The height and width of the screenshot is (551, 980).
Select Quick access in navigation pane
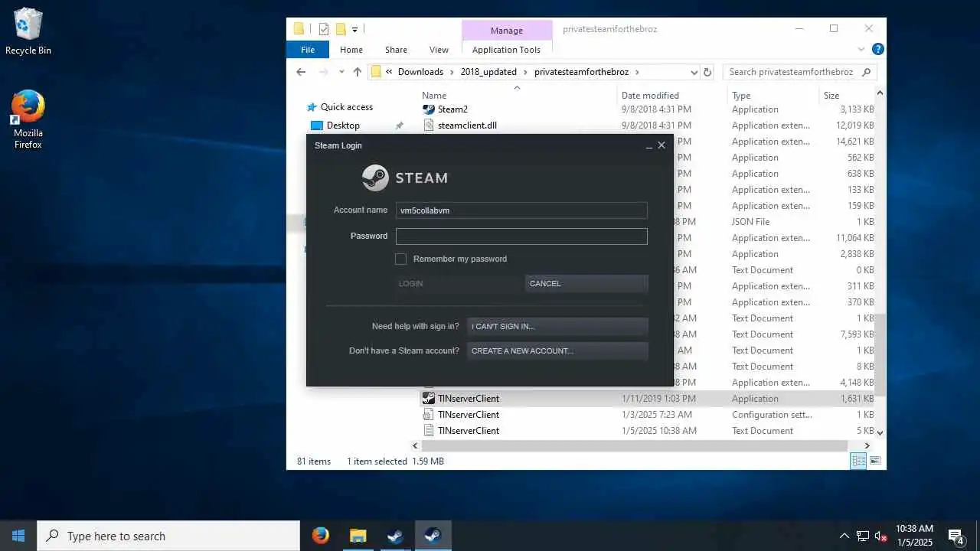(346, 107)
